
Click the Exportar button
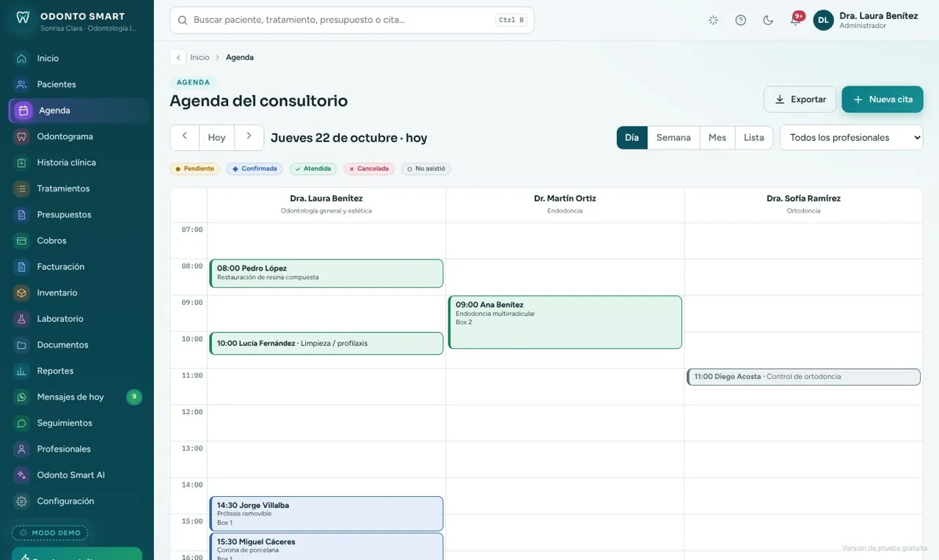[800, 100]
